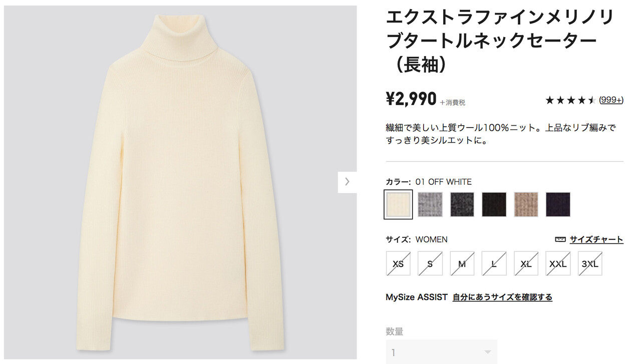Select the light gray color swatch
Viewport: 641px width, 364px height.
pyautogui.click(x=430, y=204)
